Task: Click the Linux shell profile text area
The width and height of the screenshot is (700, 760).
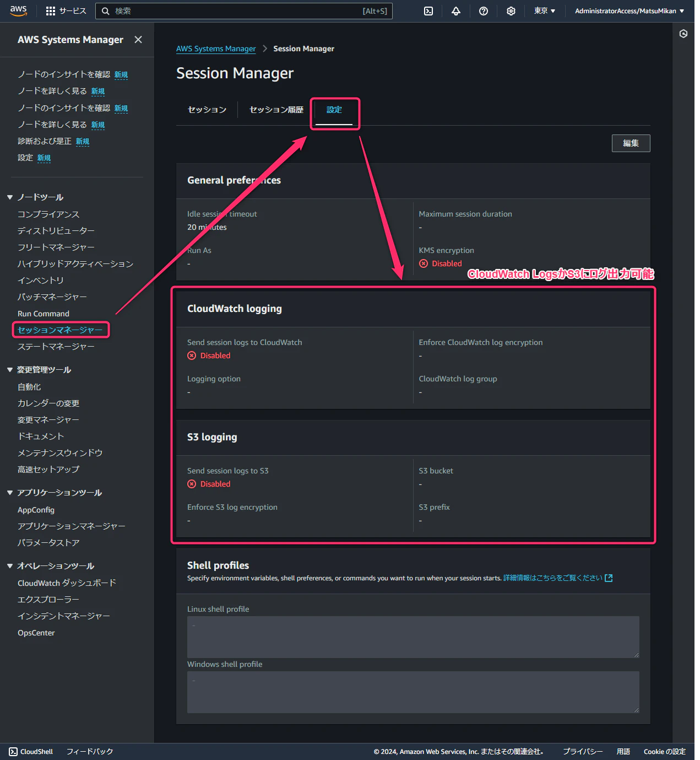Action: click(x=413, y=637)
